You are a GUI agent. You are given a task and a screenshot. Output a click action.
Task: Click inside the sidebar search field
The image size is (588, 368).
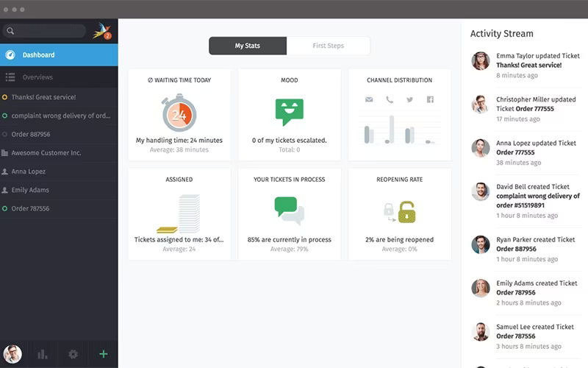[44, 31]
